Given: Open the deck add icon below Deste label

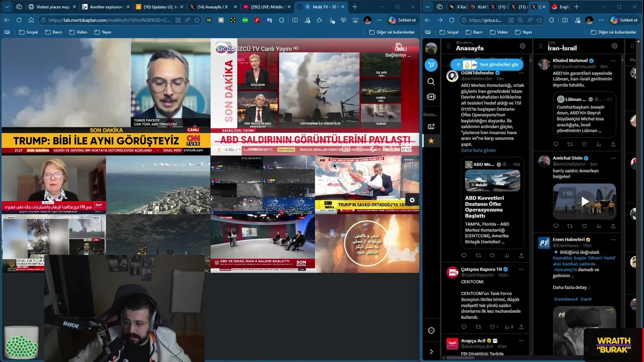Looking at the screenshot, I should click(431, 126).
